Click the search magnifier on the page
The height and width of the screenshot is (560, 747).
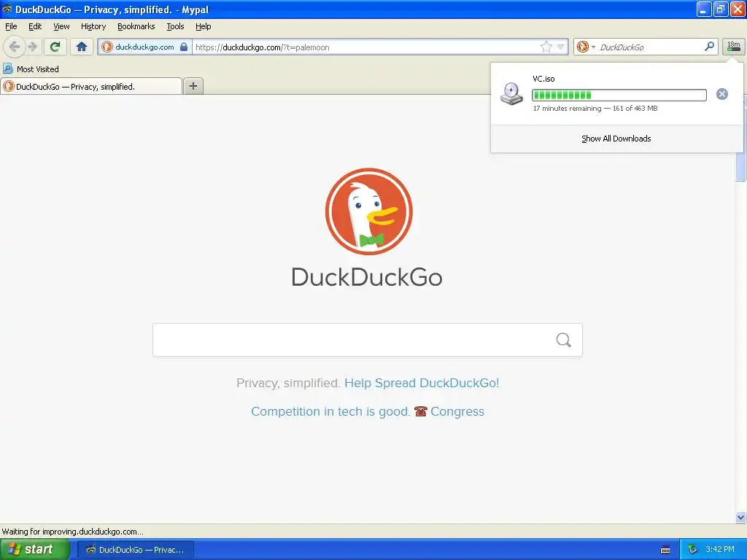tap(564, 340)
